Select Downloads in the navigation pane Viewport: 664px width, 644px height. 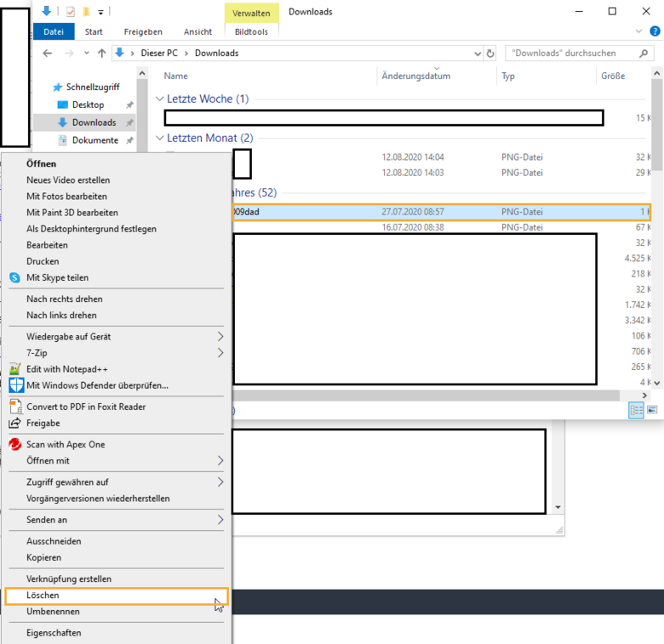[x=94, y=123]
